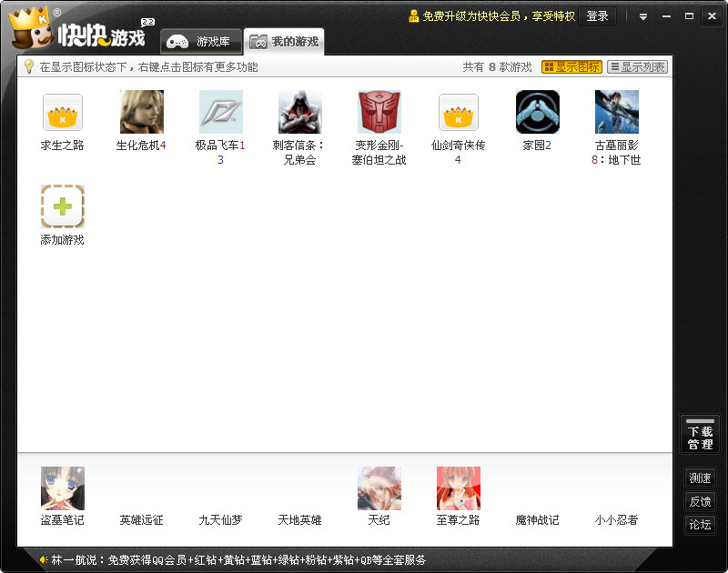Click the member badge icon beside upgrade text
The height and width of the screenshot is (573, 728).
coord(414,16)
